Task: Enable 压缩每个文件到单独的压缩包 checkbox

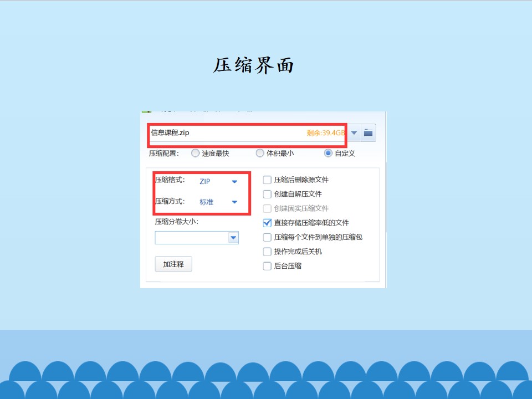Action: point(267,237)
